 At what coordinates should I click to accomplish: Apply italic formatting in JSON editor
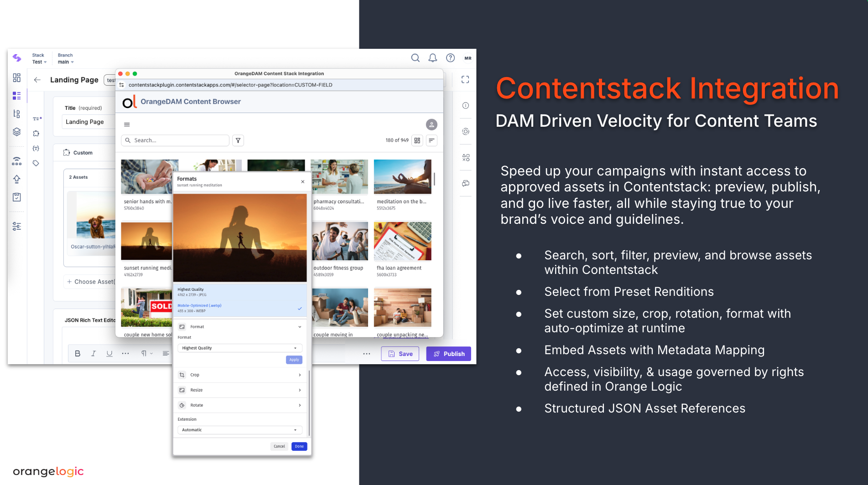click(94, 354)
